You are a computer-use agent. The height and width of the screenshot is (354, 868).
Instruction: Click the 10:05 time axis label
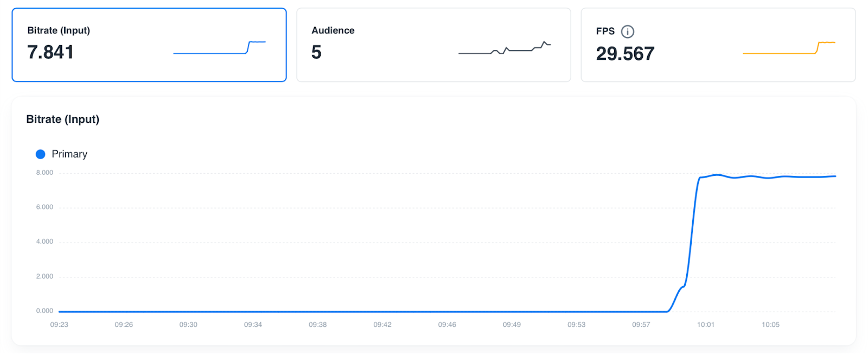click(x=770, y=325)
